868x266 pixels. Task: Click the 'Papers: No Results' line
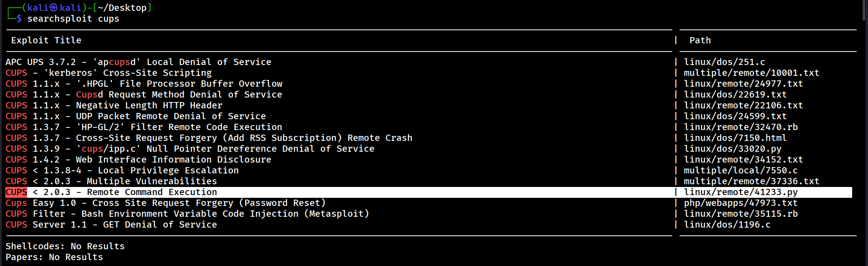click(x=54, y=257)
